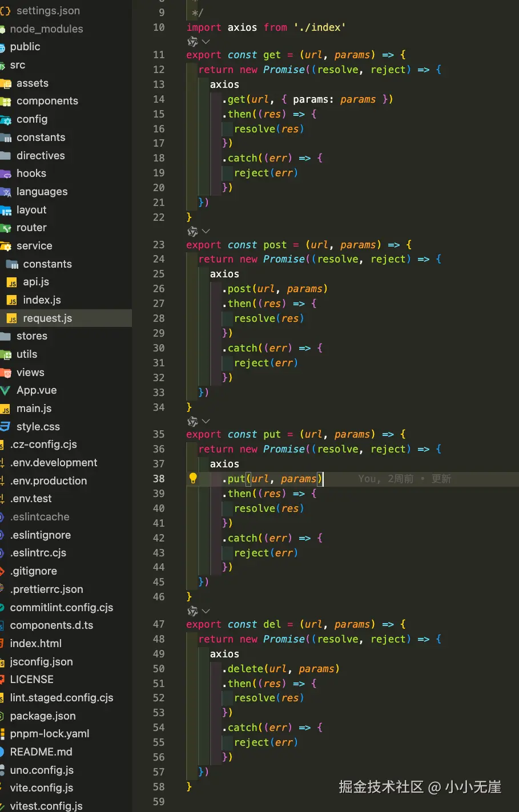519x812 pixels.
Task: Click the JS icon next to request.js
Action: click(12, 319)
